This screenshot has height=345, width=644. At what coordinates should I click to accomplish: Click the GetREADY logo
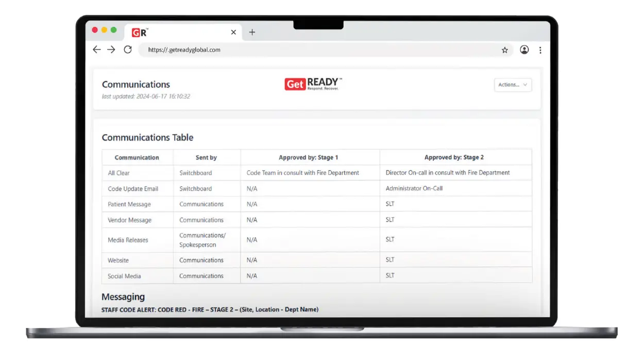coord(313,84)
